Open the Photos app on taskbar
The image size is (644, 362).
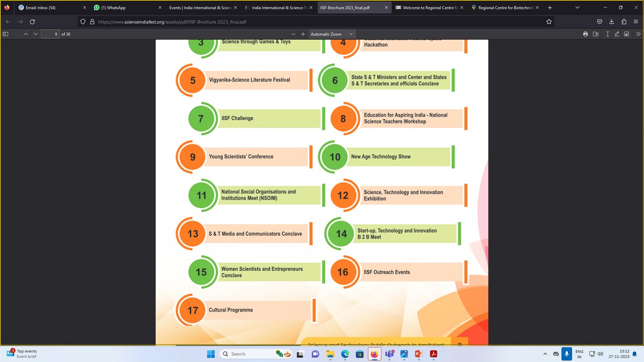tap(404, 354)
